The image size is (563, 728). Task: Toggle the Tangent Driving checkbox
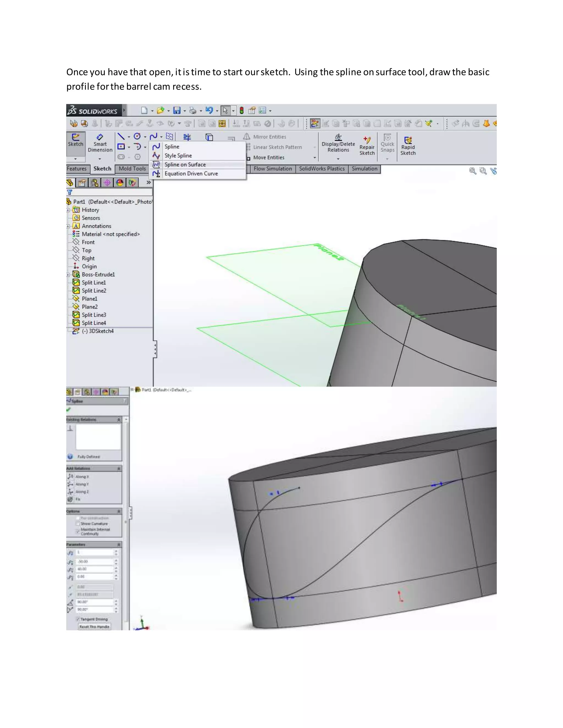(78, 619)
